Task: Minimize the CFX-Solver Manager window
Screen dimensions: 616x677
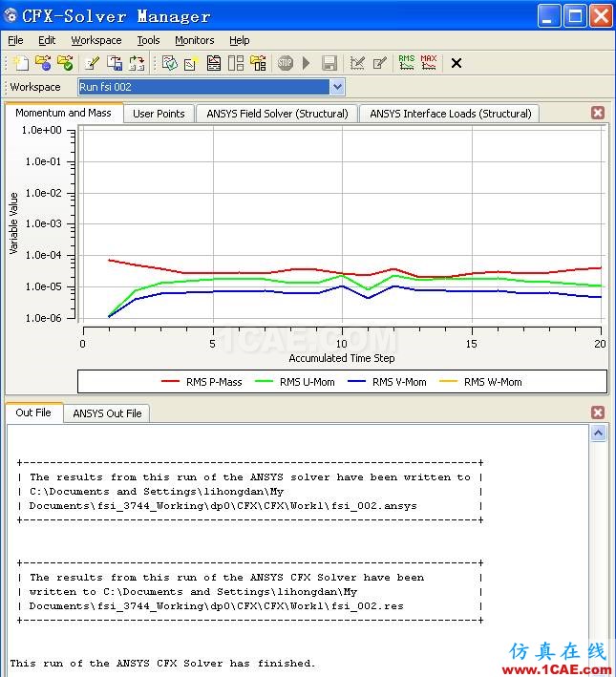Action: [548, 16]
